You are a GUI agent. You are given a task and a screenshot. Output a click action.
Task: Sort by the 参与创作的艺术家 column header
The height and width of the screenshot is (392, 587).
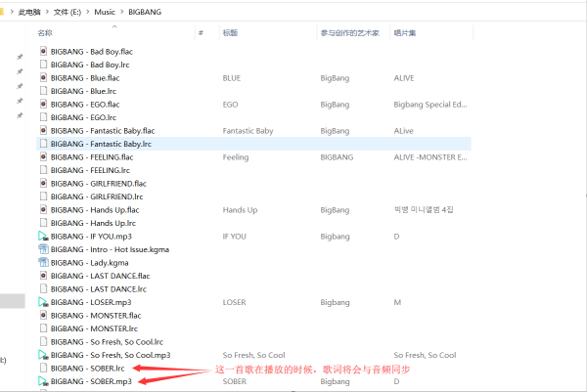349,33
